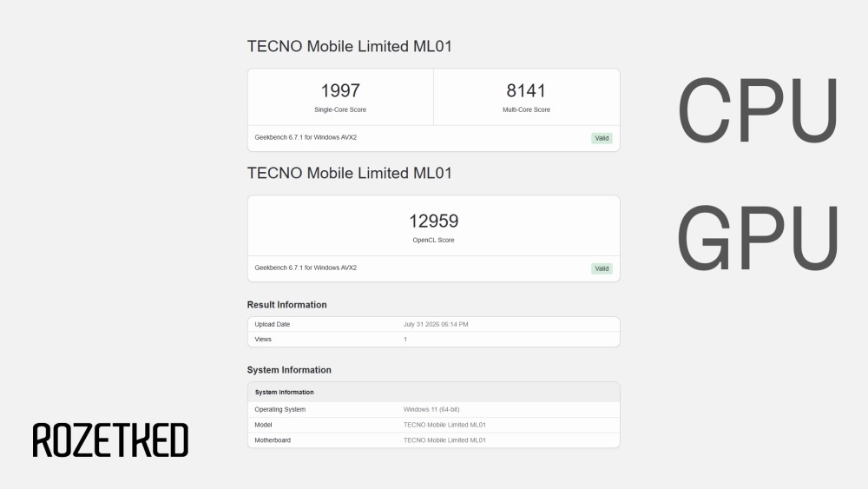The width and height of the screenshot is (868, 489).
Task: Click Geekbench 6.7.1 text under OpenCL score
Action: tap(306, 268)
